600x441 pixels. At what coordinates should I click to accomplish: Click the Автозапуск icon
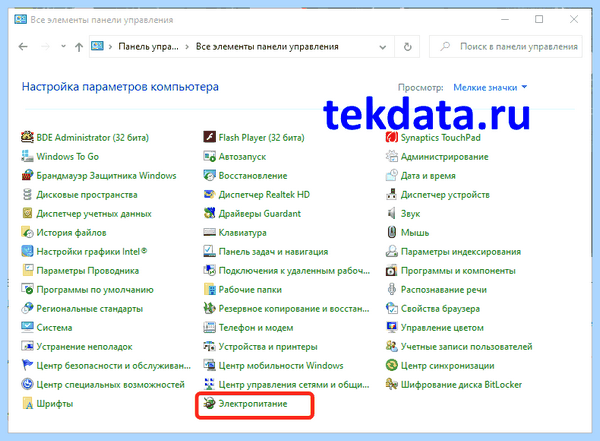point(209,156)
